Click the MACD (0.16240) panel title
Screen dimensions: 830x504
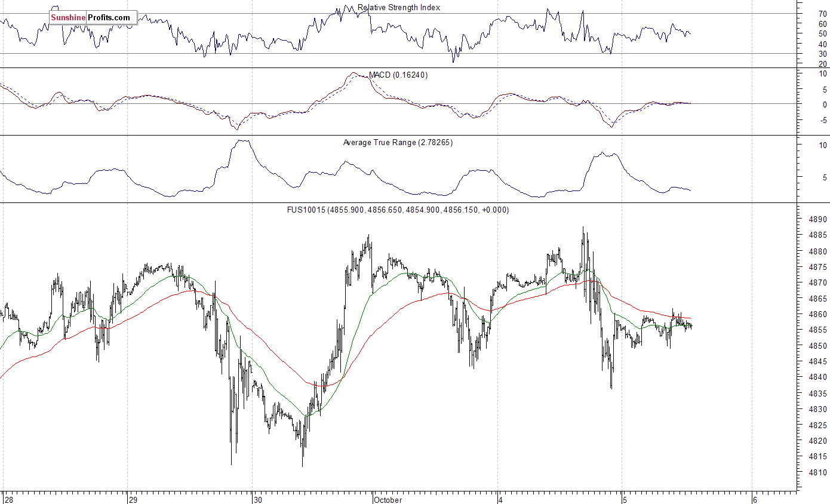coord(398,75)
